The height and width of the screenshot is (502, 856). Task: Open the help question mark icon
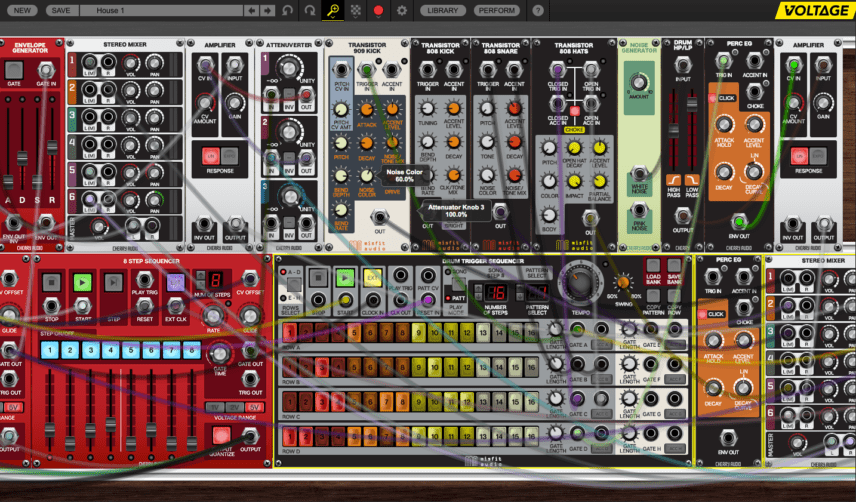point(538,10)
